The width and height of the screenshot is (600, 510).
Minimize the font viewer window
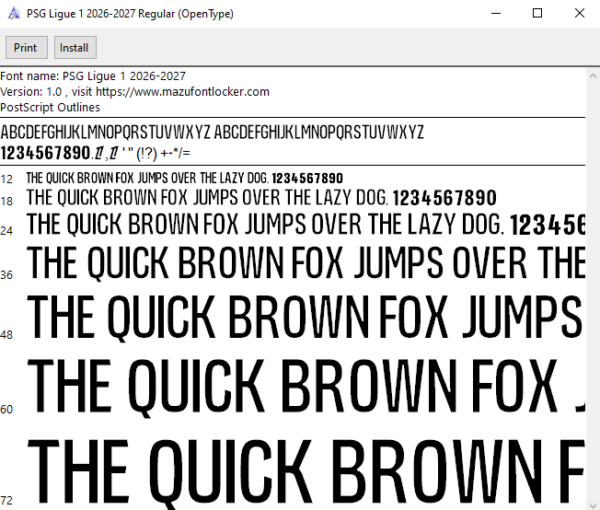[x=496, y=13]
